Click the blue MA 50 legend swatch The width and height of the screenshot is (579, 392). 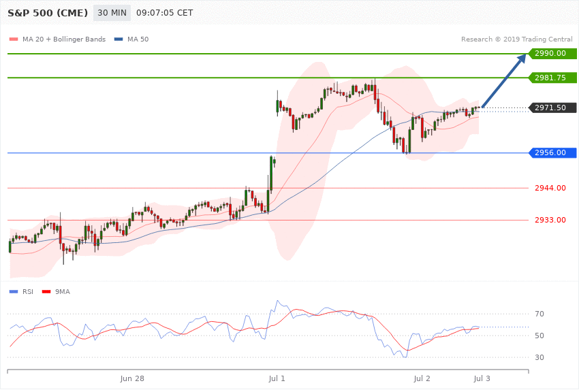pyautogui.click(x=119, y=39)
